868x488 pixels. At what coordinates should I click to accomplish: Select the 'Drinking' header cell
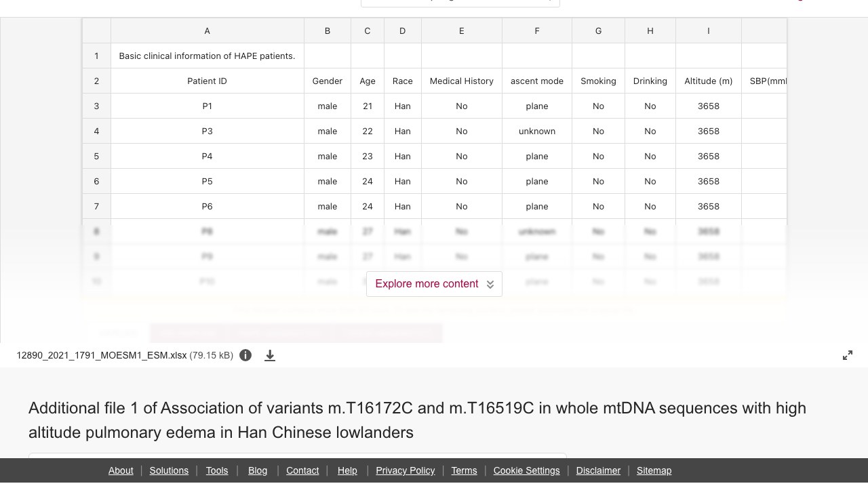click(x=650, y=81)
